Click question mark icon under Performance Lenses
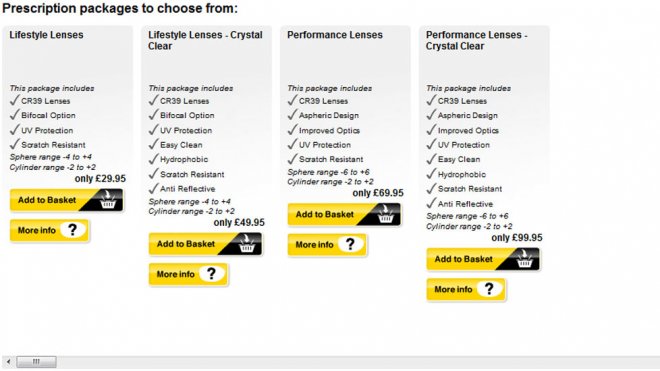Screen dimensions: 660x371 coord(351,244)
